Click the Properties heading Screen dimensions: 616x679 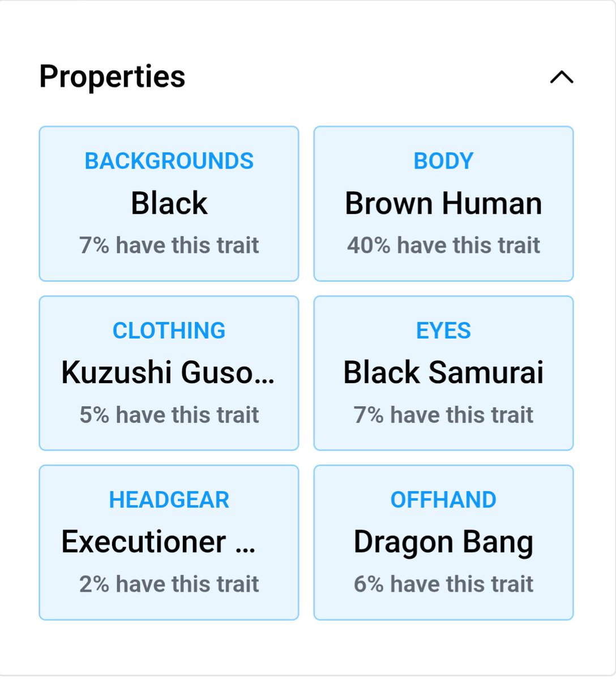click(x=112, y=76)
